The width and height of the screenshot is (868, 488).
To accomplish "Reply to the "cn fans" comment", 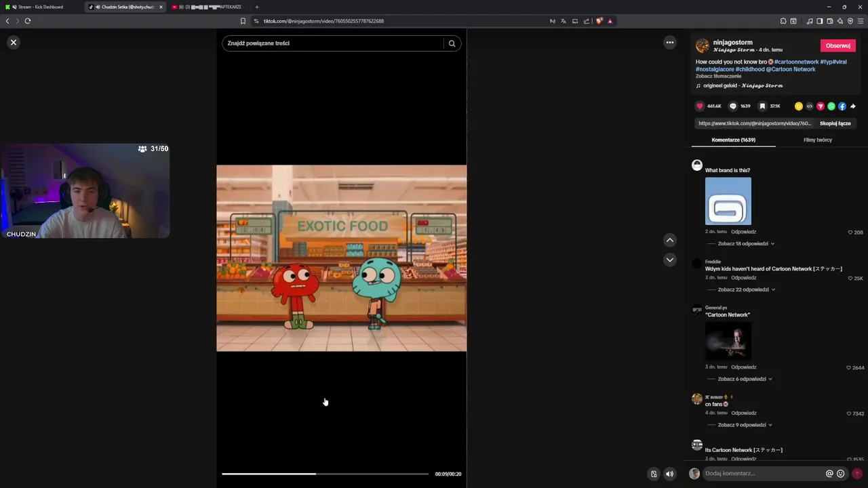I will [x=743, y=413].
